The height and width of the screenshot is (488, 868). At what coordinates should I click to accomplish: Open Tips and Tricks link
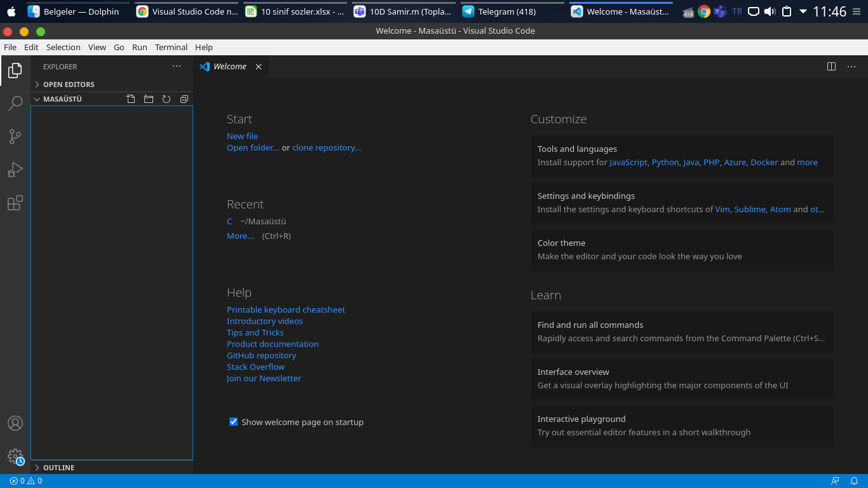click(255, 332)
